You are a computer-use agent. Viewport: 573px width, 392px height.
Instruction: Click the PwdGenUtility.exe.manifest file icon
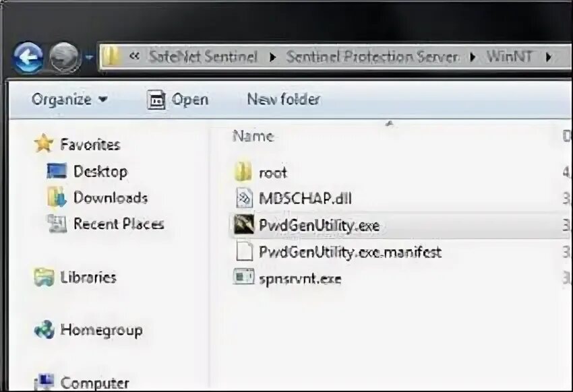pyautogui.click(x=244, y=251)
